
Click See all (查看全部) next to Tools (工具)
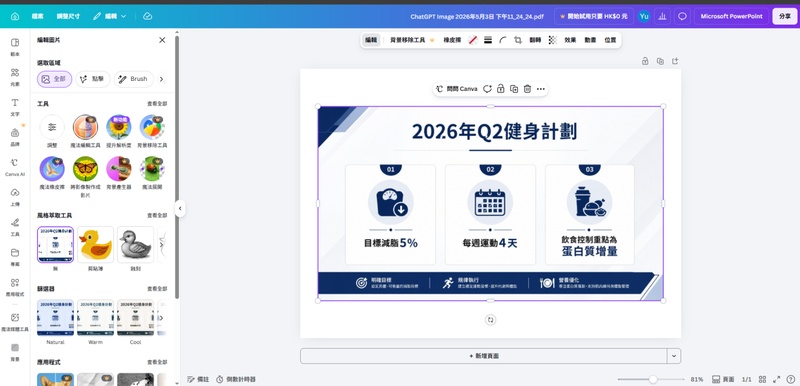tap(157, 104)
